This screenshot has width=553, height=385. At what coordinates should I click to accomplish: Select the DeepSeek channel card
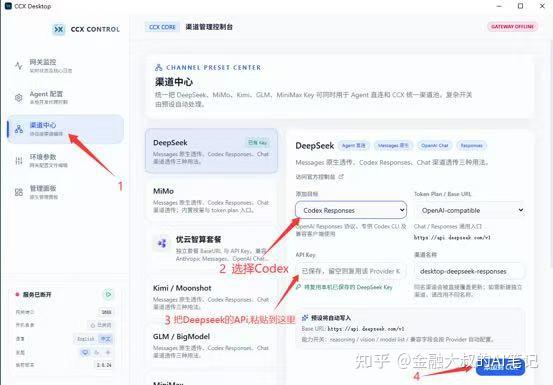coord(211,151)
